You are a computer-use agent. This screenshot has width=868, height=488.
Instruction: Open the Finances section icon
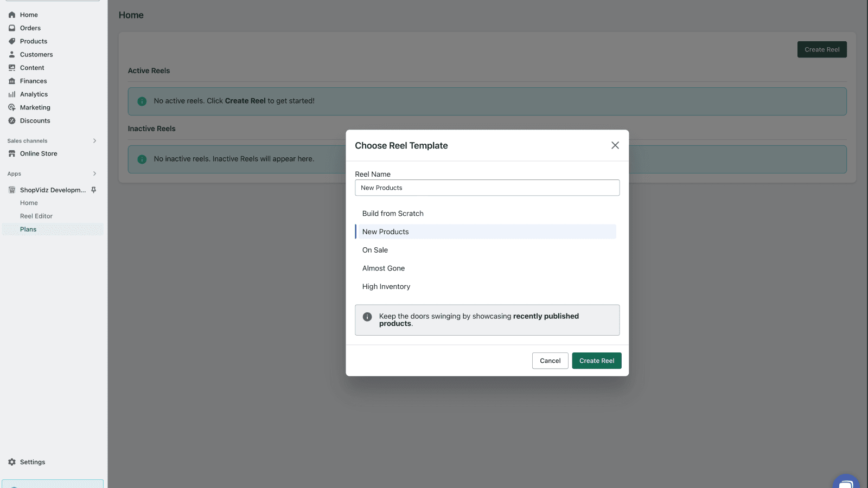point(12,80)
